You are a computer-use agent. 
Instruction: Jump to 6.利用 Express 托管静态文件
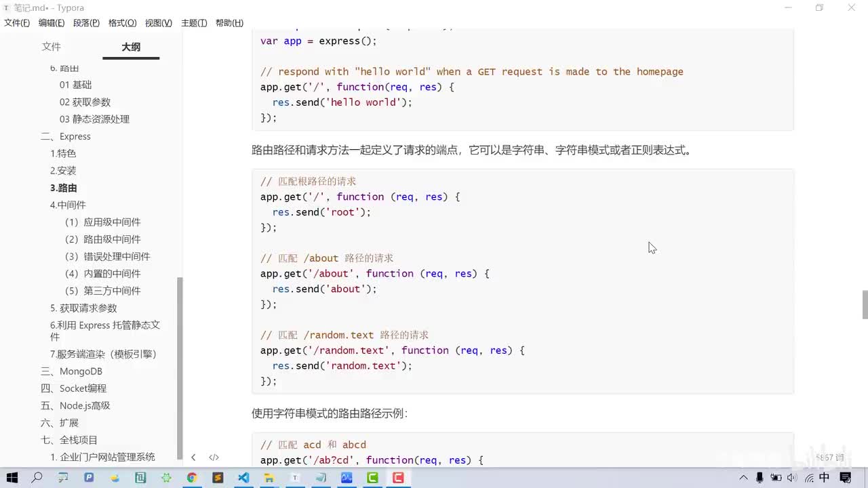[105, 331]
